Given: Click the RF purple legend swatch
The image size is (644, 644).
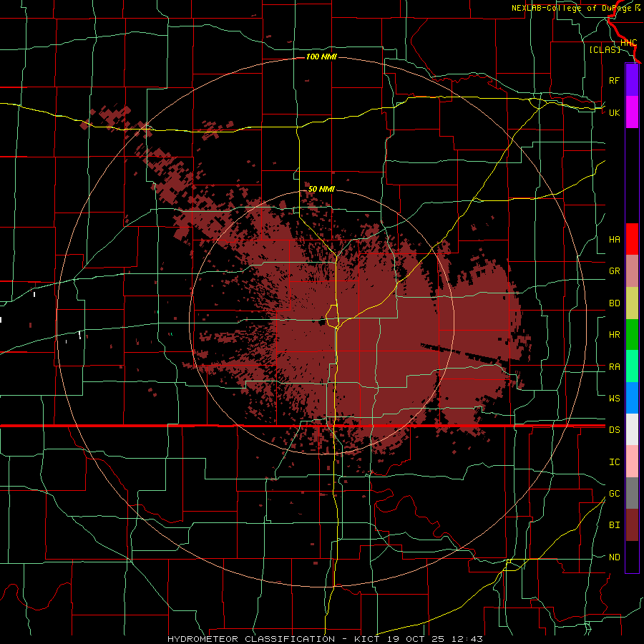Looking at the screenshot, I should click(x=632, y=80).
